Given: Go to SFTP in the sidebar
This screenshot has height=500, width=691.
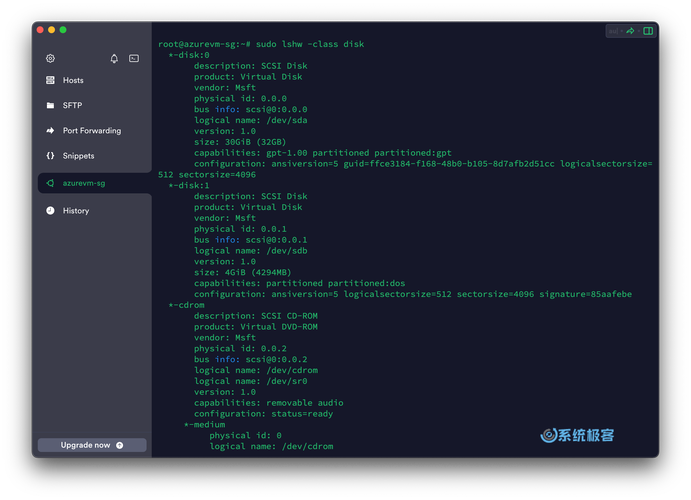Looking at the screenshot, I should point(72,105).
